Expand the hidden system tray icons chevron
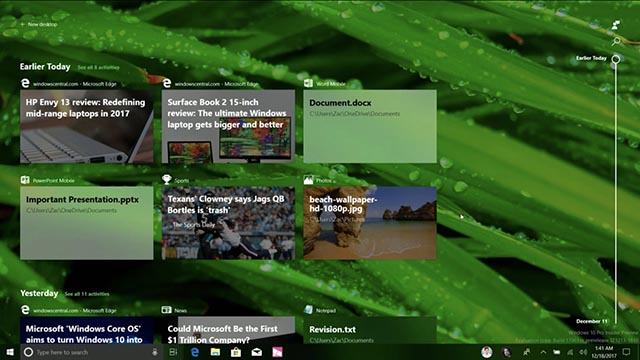The image size is (640, 360). 543,352
